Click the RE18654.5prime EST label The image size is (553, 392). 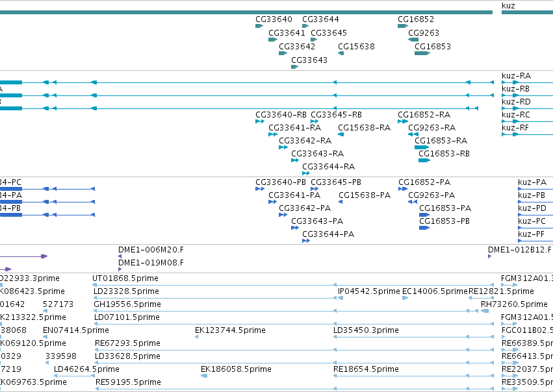pyautogui.click(x=366, y=369)
